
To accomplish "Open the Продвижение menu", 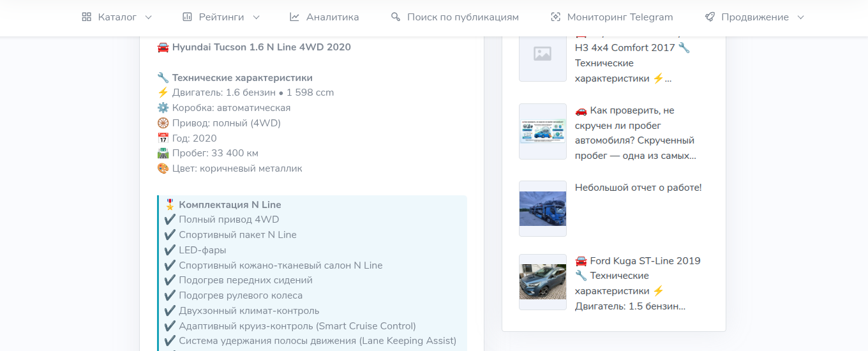I will (x=755, y=17).
